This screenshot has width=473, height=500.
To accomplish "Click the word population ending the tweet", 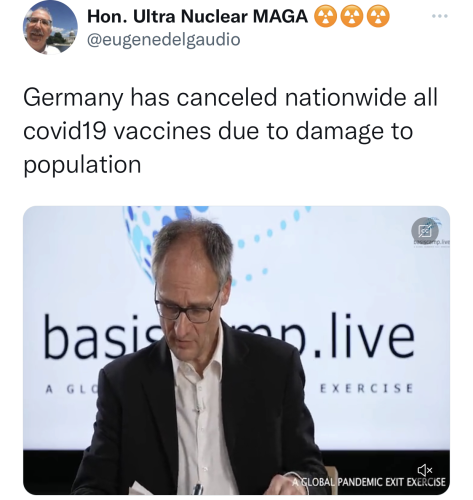I will (82, 165).
